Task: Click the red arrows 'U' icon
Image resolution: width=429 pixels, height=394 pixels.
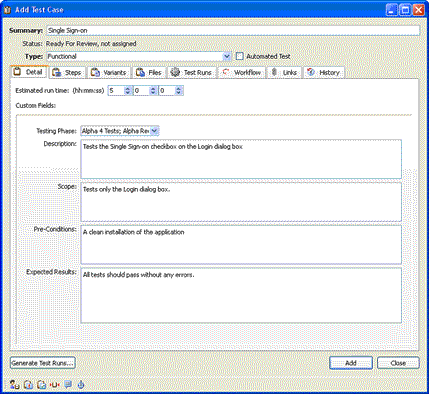Action: coord(54,385)
